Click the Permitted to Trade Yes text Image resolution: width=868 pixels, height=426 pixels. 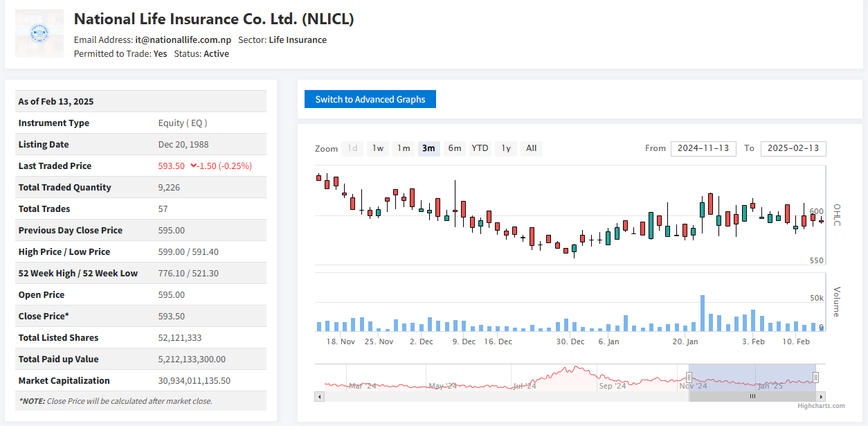120,53
